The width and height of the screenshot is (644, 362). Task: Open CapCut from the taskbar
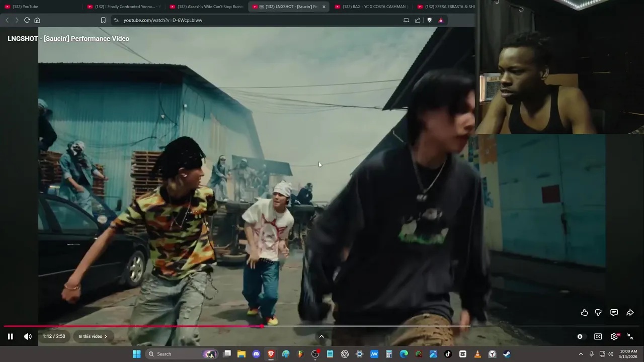[x=463, y=354]
